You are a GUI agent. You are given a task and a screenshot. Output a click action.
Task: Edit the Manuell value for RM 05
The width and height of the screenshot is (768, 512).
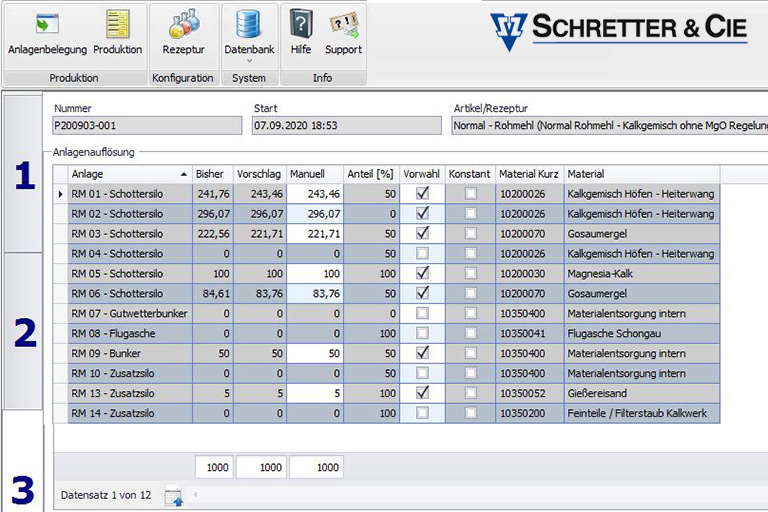(x=315, y=273)
